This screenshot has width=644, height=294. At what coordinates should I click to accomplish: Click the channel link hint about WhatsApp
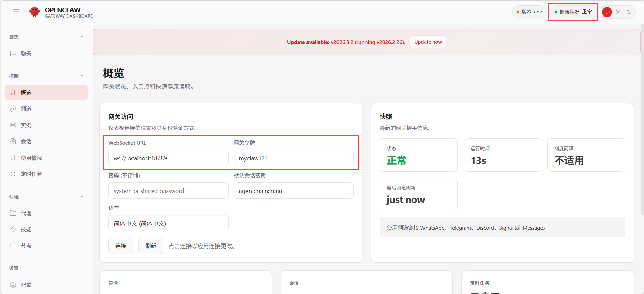click(x=502, y=227)
